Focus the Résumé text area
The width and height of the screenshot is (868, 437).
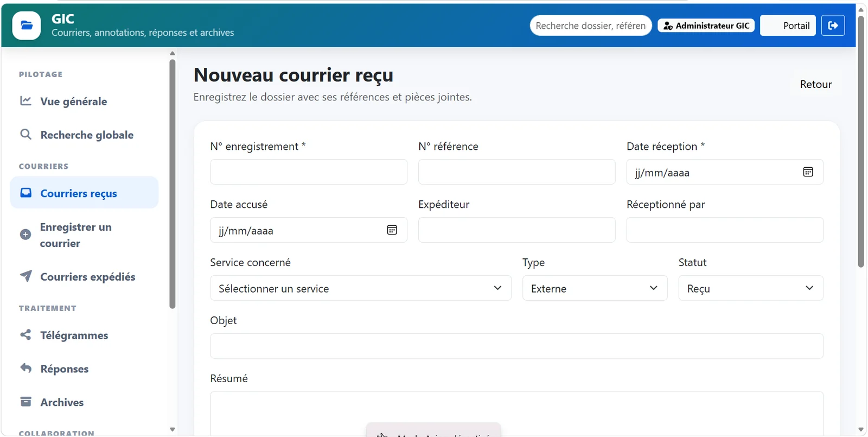point(516,413)
